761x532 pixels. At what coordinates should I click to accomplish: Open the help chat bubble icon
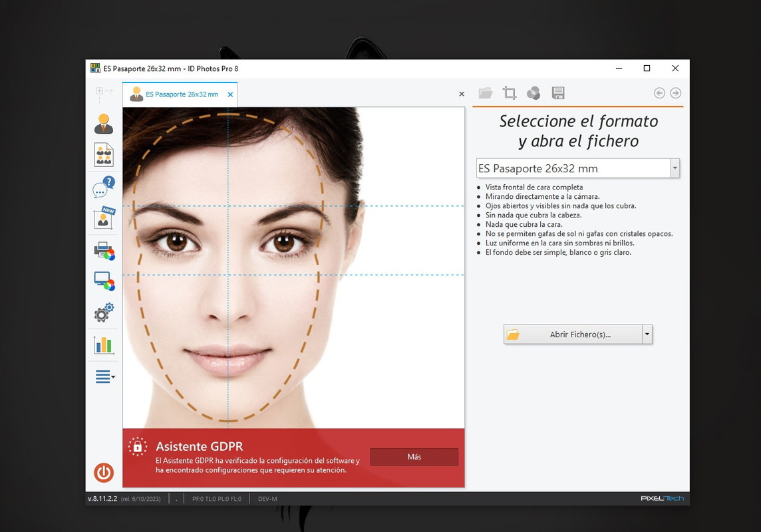click(103, 187)
